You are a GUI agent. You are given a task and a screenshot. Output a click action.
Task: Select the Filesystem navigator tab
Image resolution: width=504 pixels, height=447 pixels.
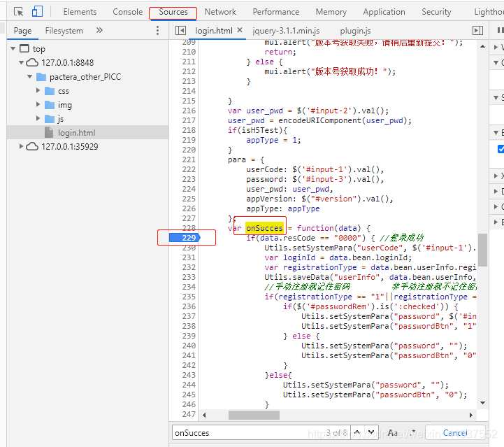pyautogui.click(x=64, y=31)
